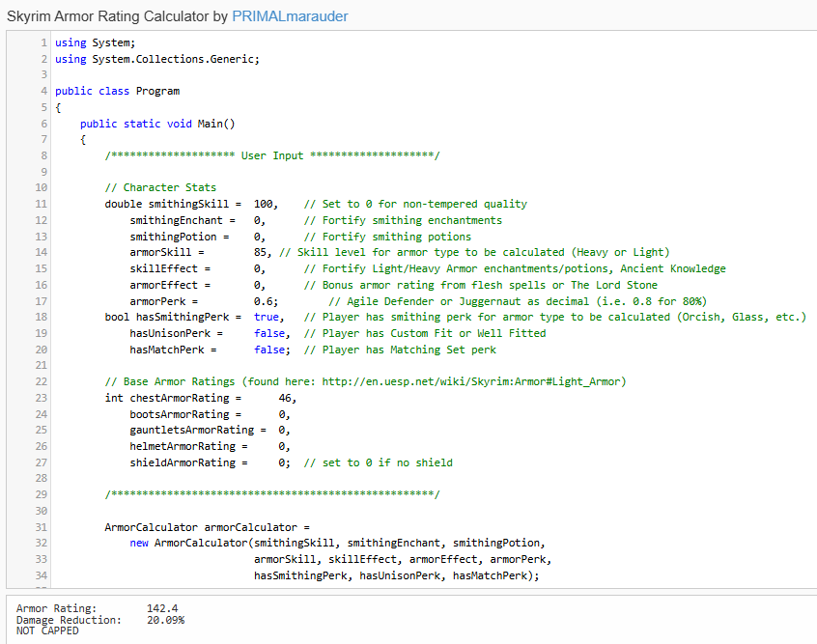Viewport: 817px width, 644px height.
Task: Click the hasSmithingPerk value true
Action: tap(267, 317)
